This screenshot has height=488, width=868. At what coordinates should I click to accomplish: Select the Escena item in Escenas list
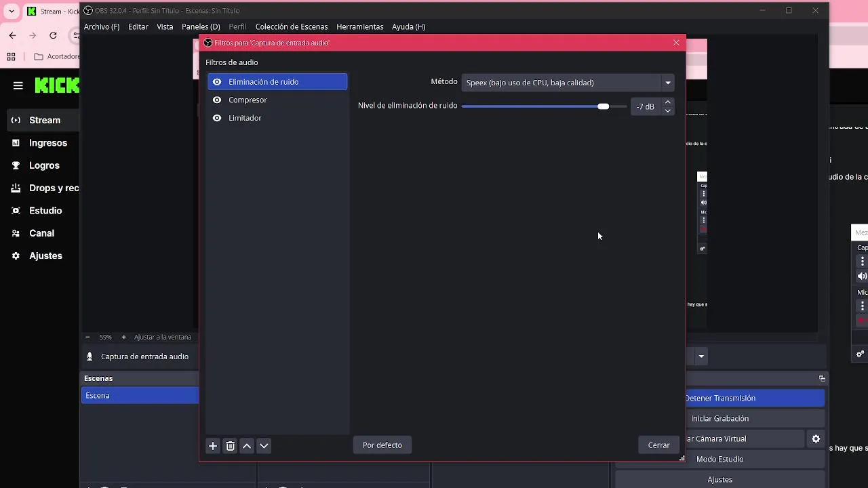click(140, 395)
